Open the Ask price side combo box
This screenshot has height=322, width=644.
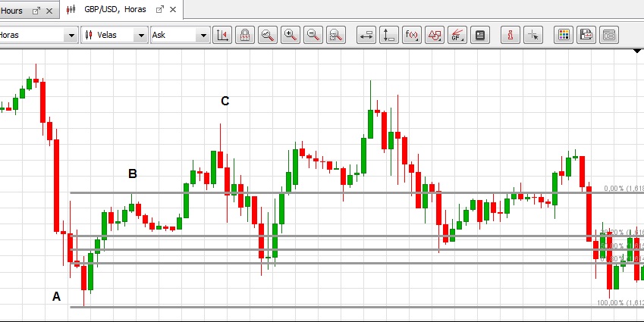point(180,35)
